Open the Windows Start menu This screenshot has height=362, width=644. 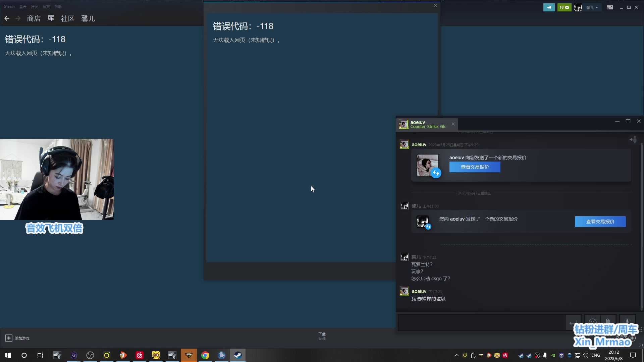[x=8, y=355]
